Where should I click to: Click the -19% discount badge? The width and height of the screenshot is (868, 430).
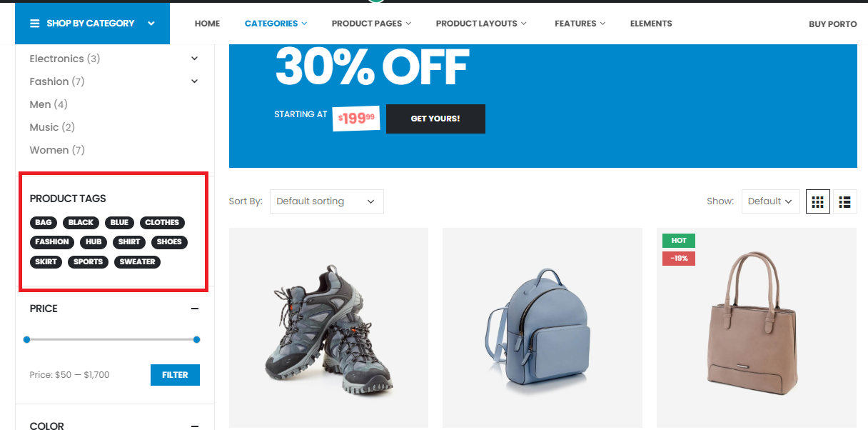pyautogui.click(x=679, y=258)
